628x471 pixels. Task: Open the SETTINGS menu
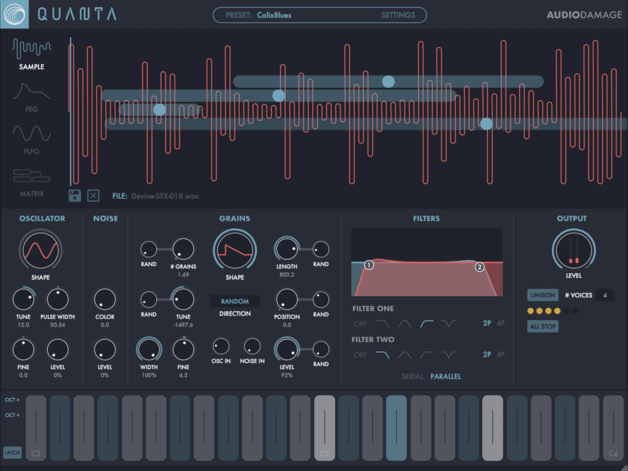coord(398,15)
